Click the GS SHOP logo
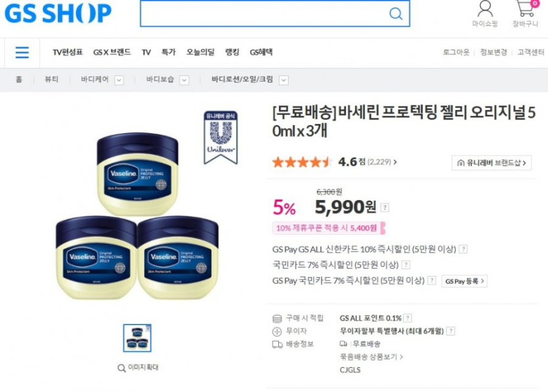Screen dimensions: 548x392 tap(58, 13)
